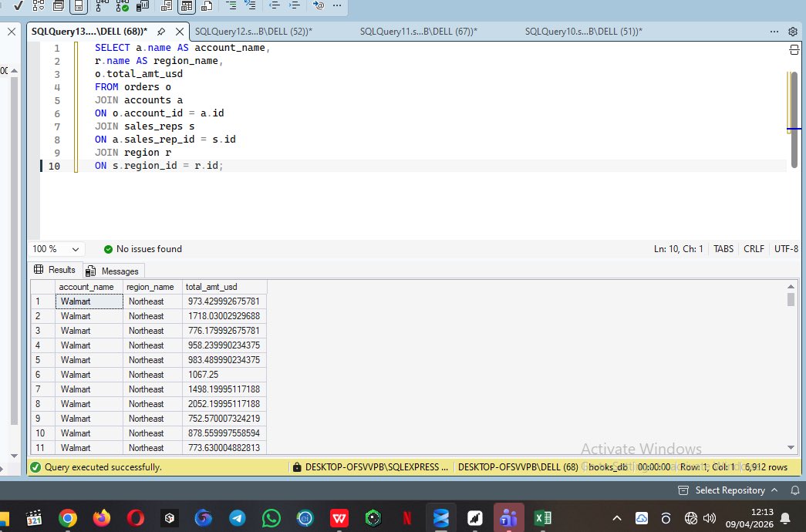
Task: Switch to the SQLQuery10 tab
Action: (x=583, y=32)
